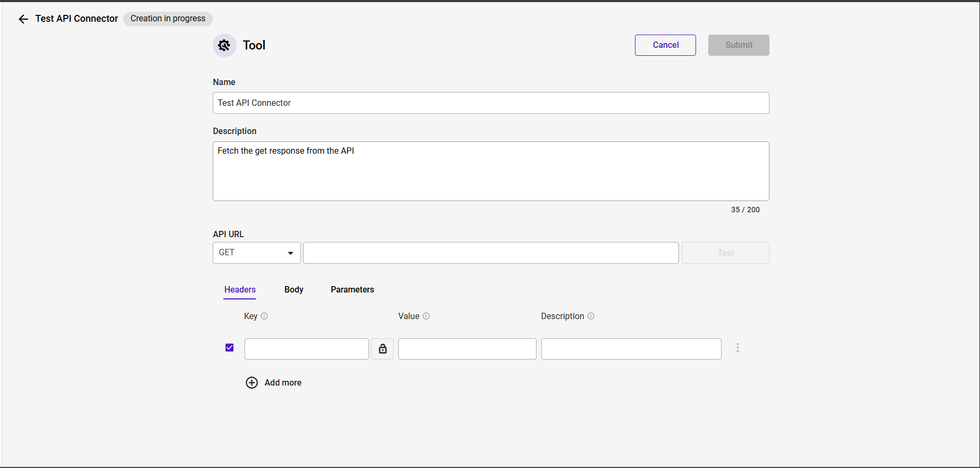
Task: Click the Tool gear icon
Action: (224, 46)
